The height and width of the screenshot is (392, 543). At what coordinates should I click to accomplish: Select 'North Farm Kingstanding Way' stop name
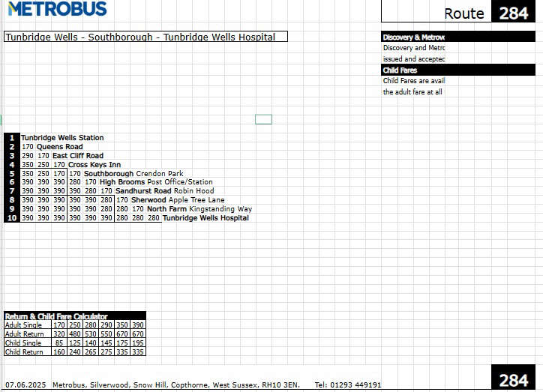[x=199, y=209]
